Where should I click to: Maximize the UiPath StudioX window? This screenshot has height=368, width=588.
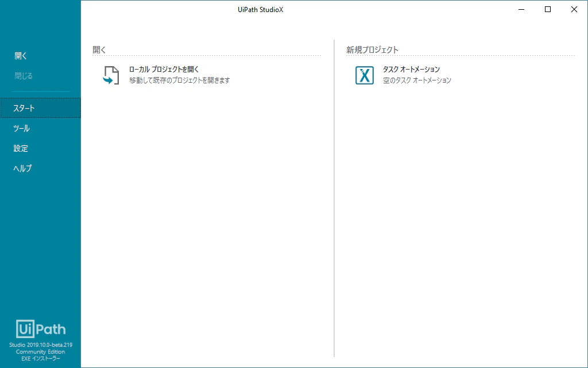(x=547, y=9)
